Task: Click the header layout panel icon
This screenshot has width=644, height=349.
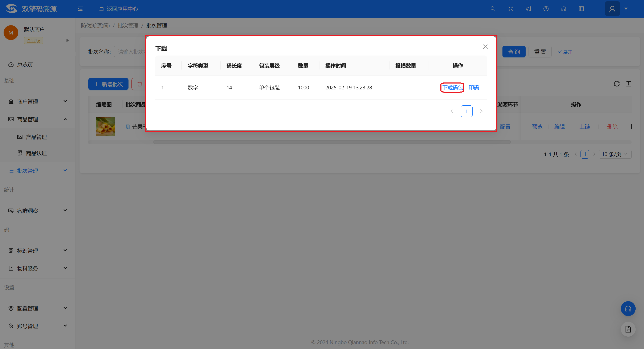Action: (581, 9)
